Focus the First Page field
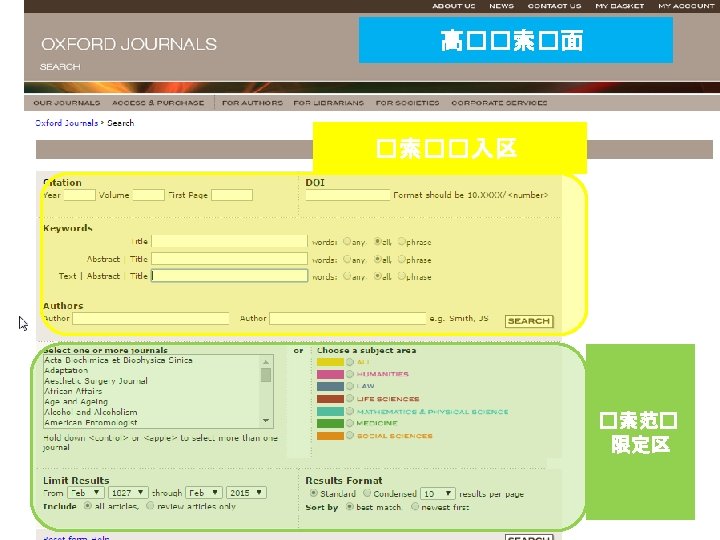This screenshot has width=720, height=540. click(232, 195)
